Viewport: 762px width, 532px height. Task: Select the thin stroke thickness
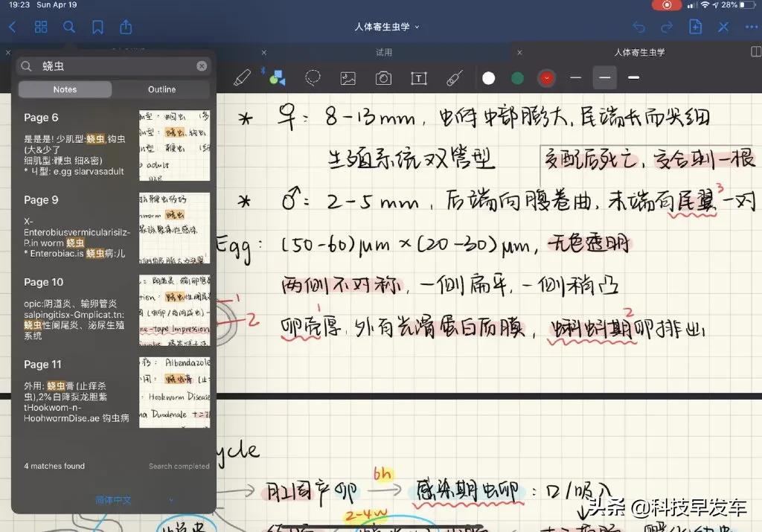click(575, 77)
